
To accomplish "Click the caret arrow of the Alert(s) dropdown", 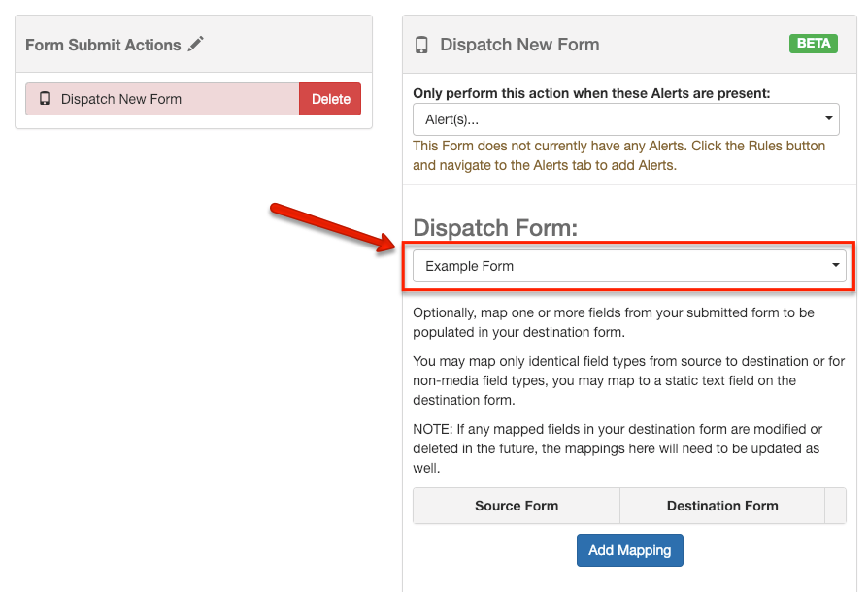I will click(829, 118).
